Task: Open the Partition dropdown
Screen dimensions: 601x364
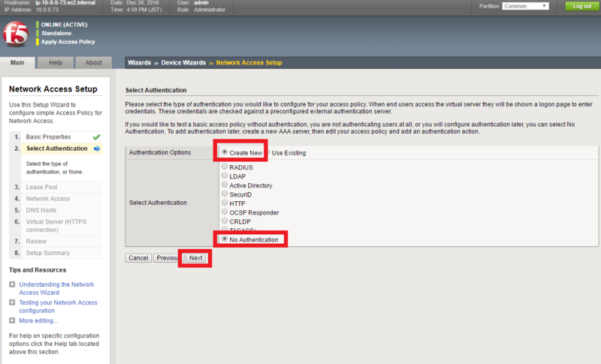Action: click(x=525, y=6)
